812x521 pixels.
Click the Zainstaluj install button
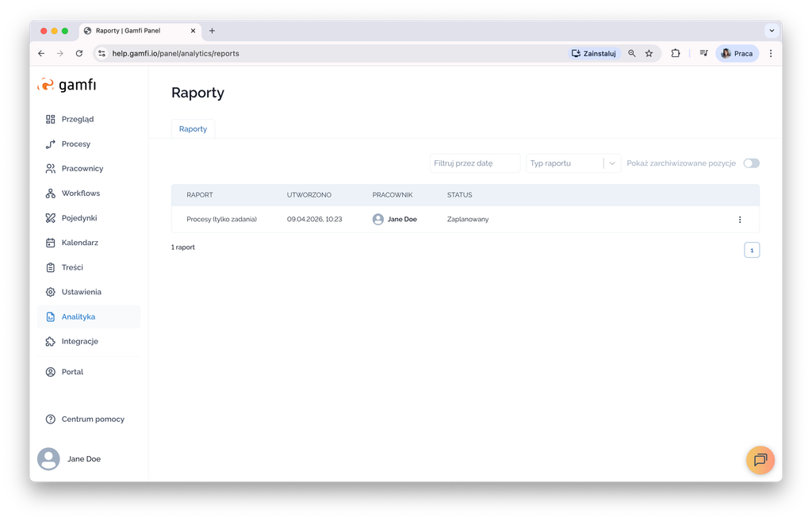(594, 53)
